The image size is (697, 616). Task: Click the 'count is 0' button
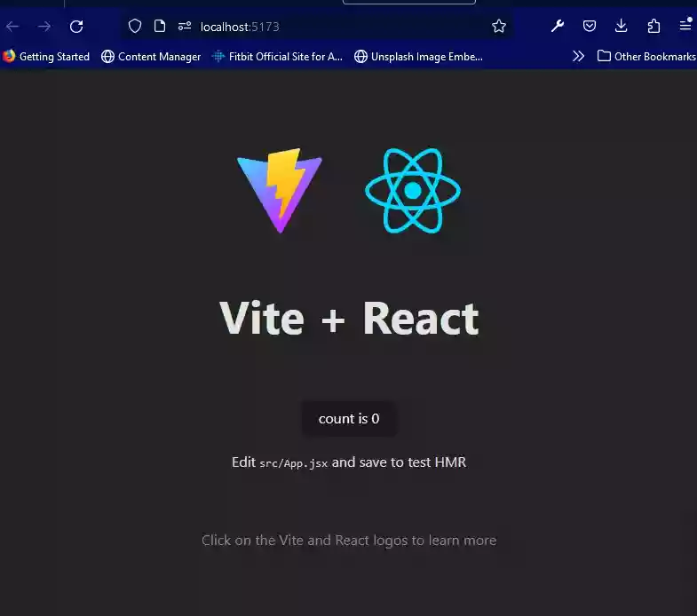point(349,419)
